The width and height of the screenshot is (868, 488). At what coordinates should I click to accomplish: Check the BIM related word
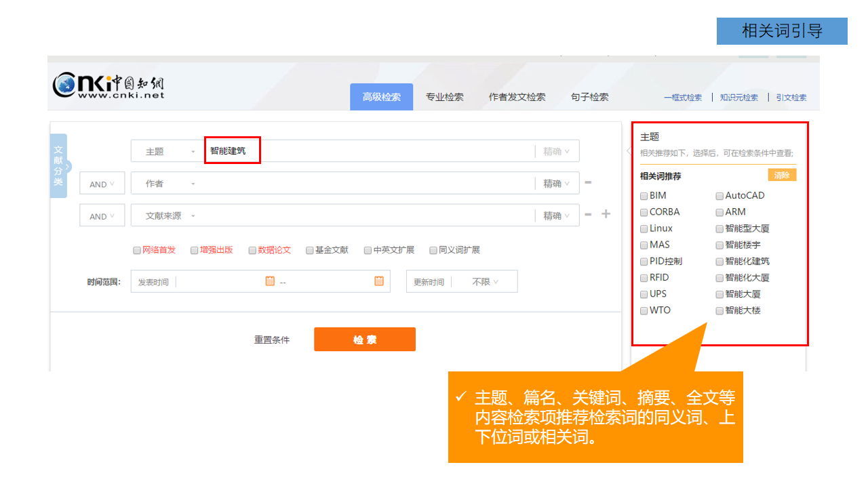[x=644, y=196]
